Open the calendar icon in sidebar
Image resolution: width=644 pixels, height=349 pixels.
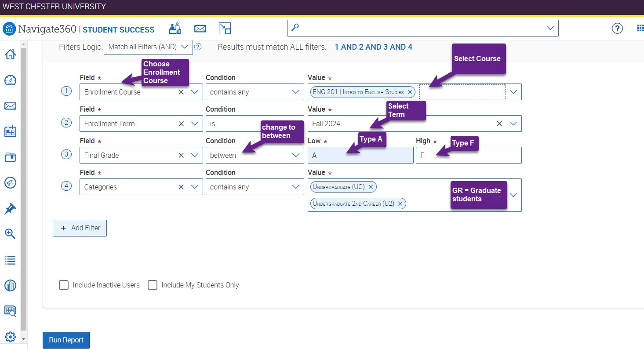click(x=10, y=131)
